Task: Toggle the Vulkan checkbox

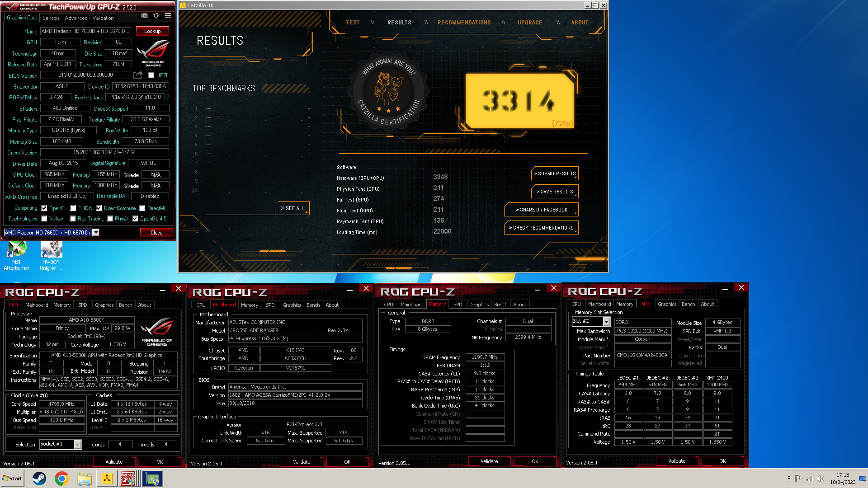Action: (x=44, y=219)
